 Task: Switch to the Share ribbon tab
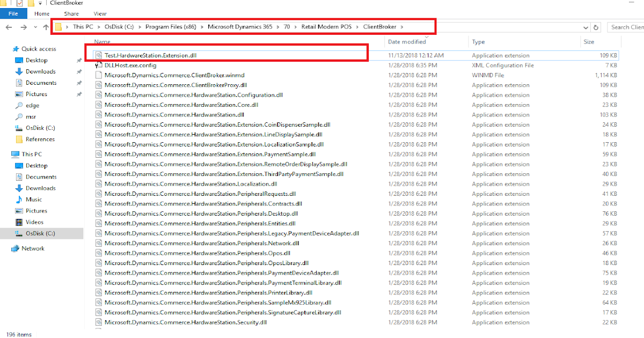point(71,13)
